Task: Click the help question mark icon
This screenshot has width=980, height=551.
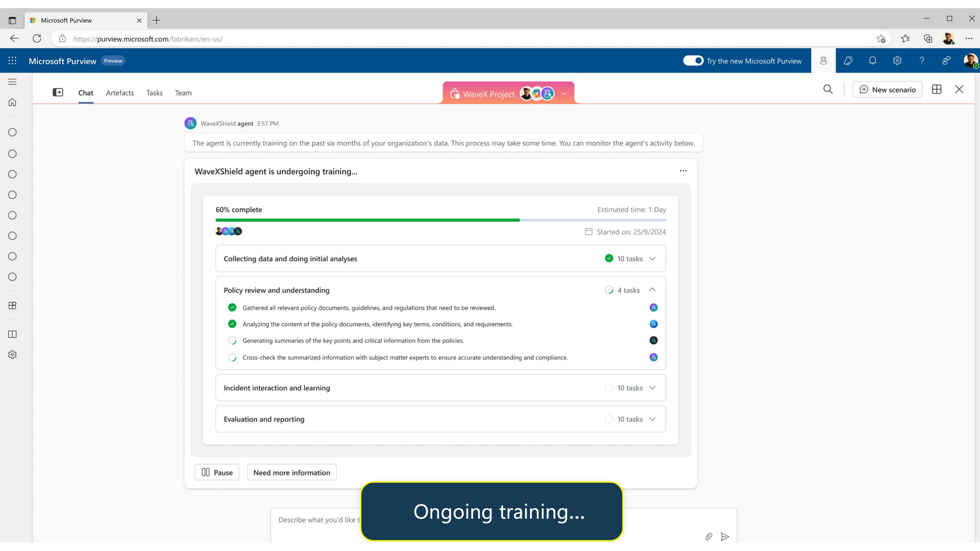Action: 921,60
